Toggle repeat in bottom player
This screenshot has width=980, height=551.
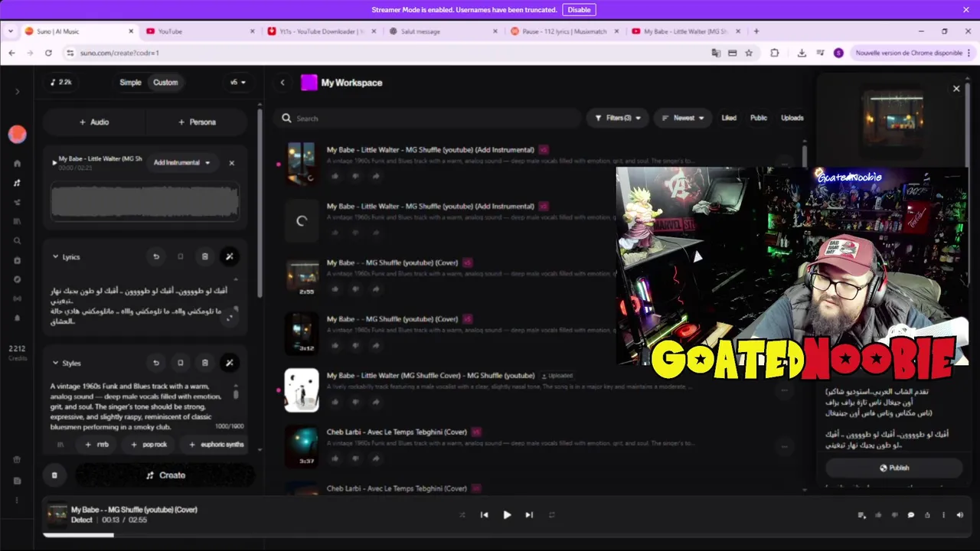(x=551, y=515)
